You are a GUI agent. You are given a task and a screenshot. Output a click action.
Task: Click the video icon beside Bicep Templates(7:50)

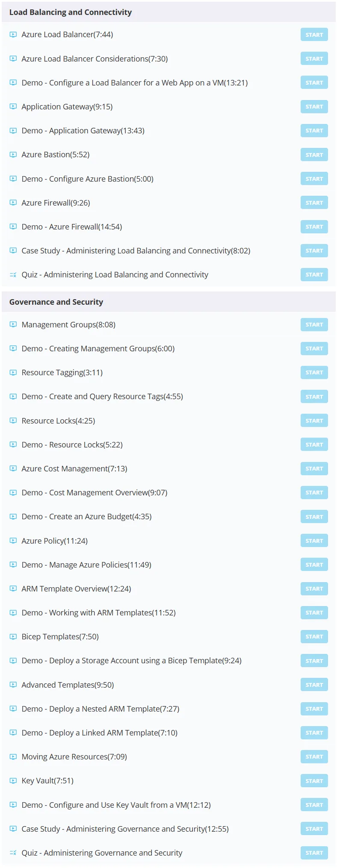(x=13, y=636)
